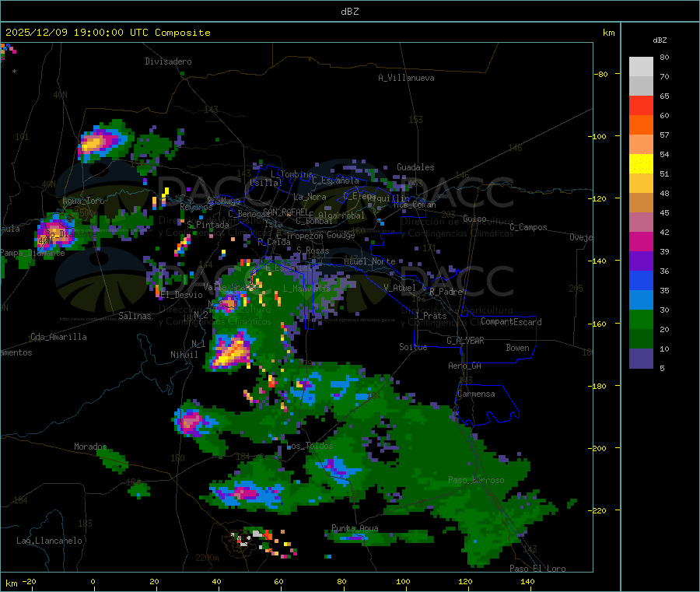Click the G_ALVEAR label
This screenshot has height=592, width=700.
pos(465,341)
